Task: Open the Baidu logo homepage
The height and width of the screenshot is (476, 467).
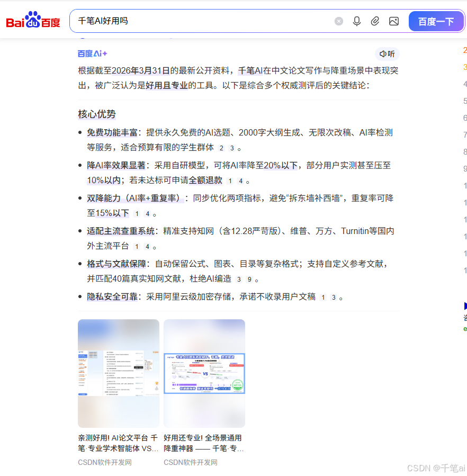Action: 33,20
